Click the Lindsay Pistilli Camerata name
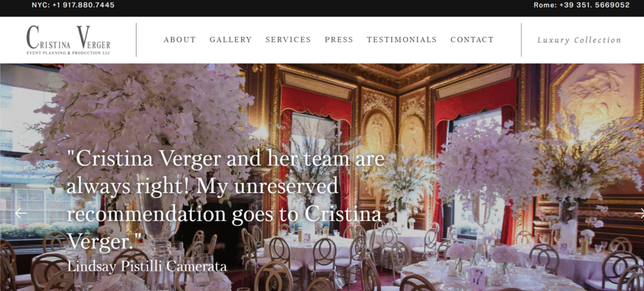 (147, 266)
